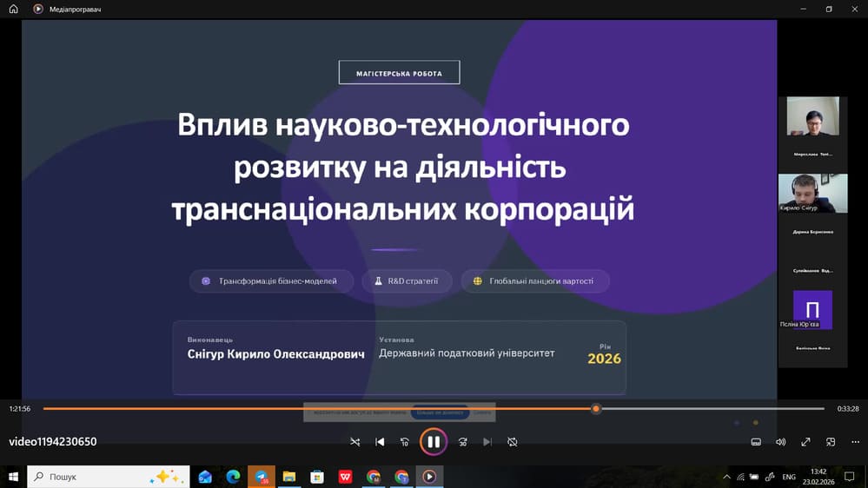Open the ENG language switcher
Image resolution: width=868 pixels, height=488 pixels.
tap(789, 477)
